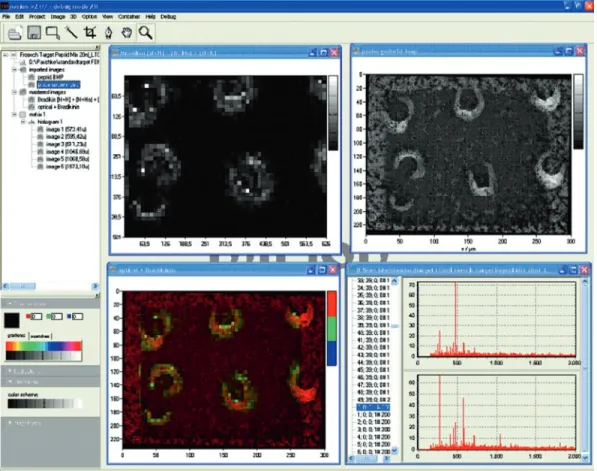Expand the second collapsed panel section

coord(50,371)
